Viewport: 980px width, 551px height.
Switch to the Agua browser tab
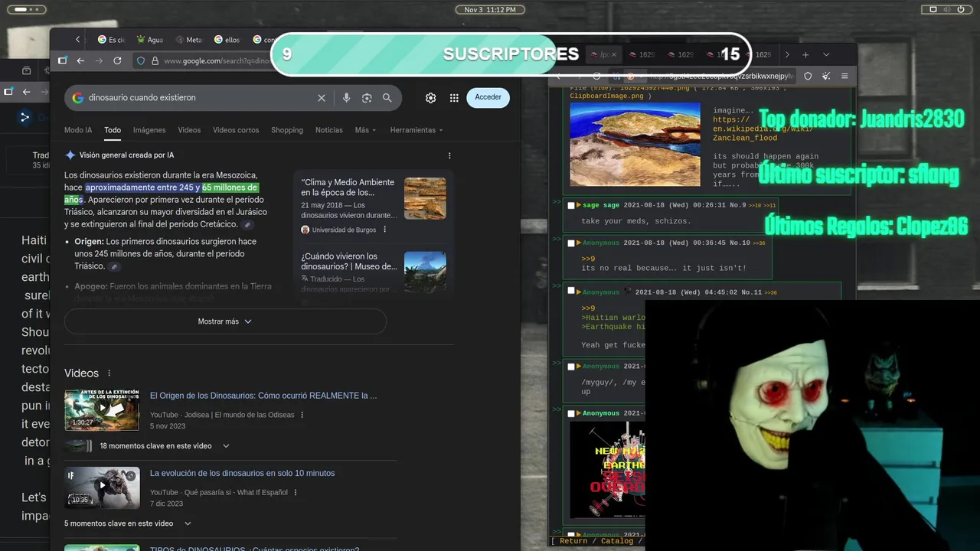pos(149,40)
